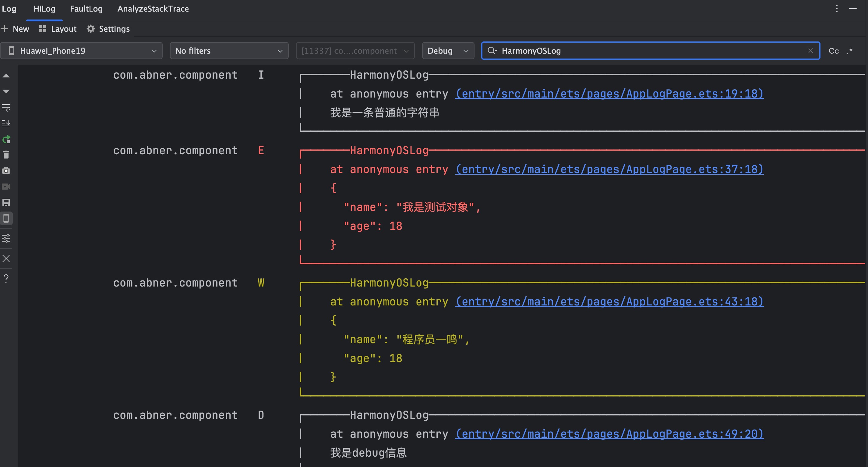The height and width of the screenshot is (467, 868).
Task: Clear search text with X icon
Action: pos(810,51)
